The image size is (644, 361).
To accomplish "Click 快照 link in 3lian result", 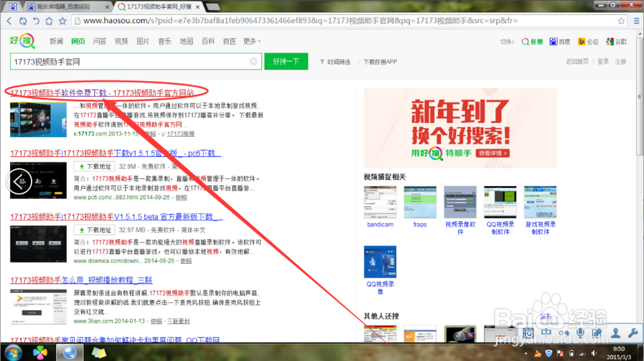I will point(156,321).
